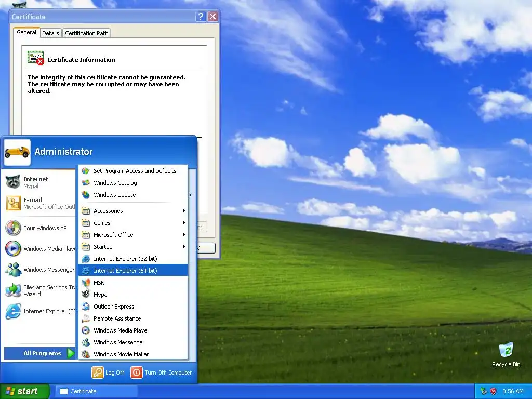The image size is (532, 399).
Task: Open Set Program Access and Defaults
Action: (133, 171)
